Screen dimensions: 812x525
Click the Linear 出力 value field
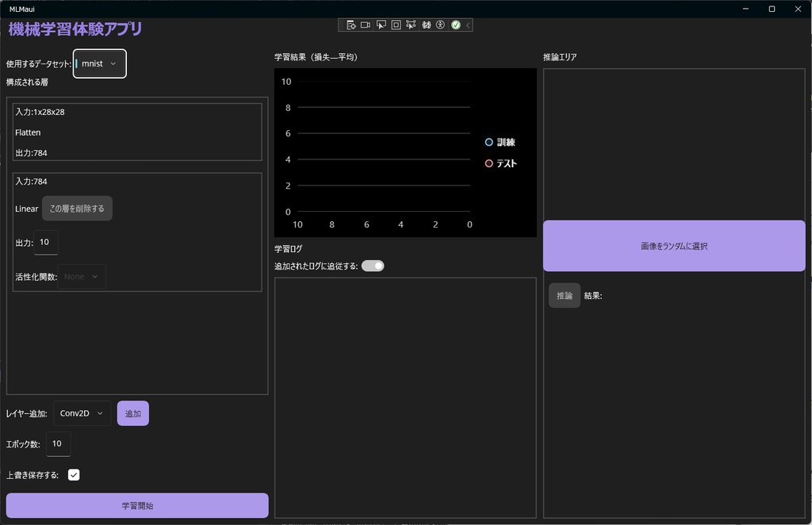(x=45, y=243)
